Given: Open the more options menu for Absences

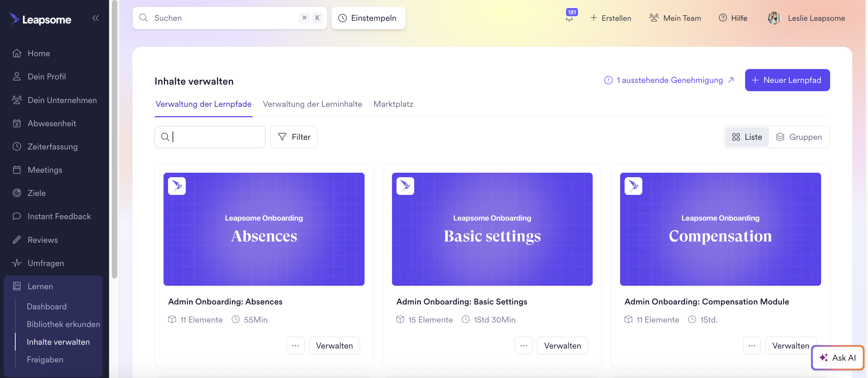Looking at the screenshot, I should coord(295,345).
